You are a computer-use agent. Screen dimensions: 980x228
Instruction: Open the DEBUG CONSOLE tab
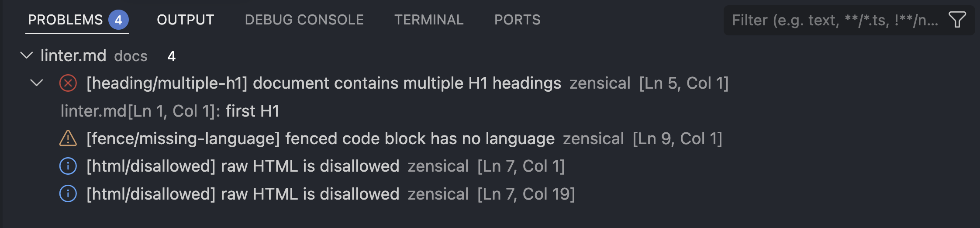point(304,20)
